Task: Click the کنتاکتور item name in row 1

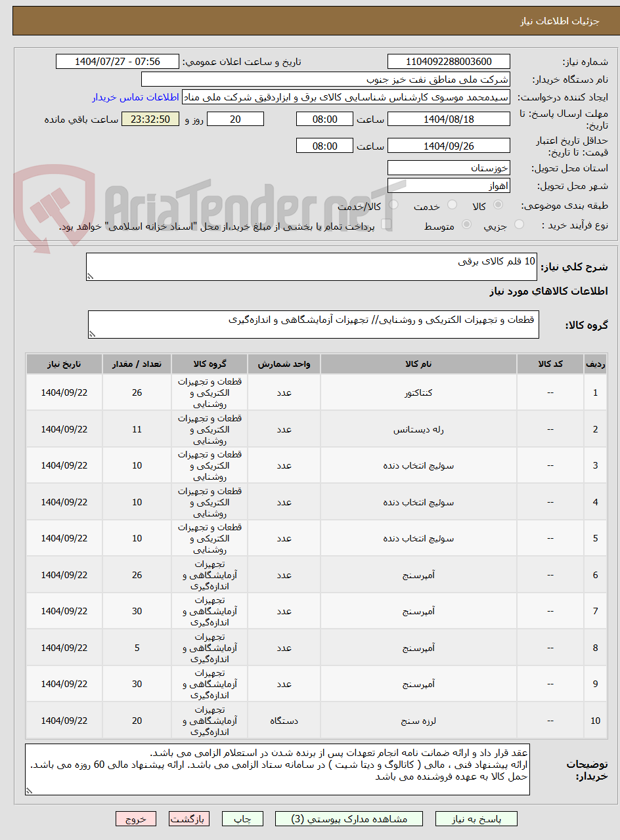Action: [418, 392]
